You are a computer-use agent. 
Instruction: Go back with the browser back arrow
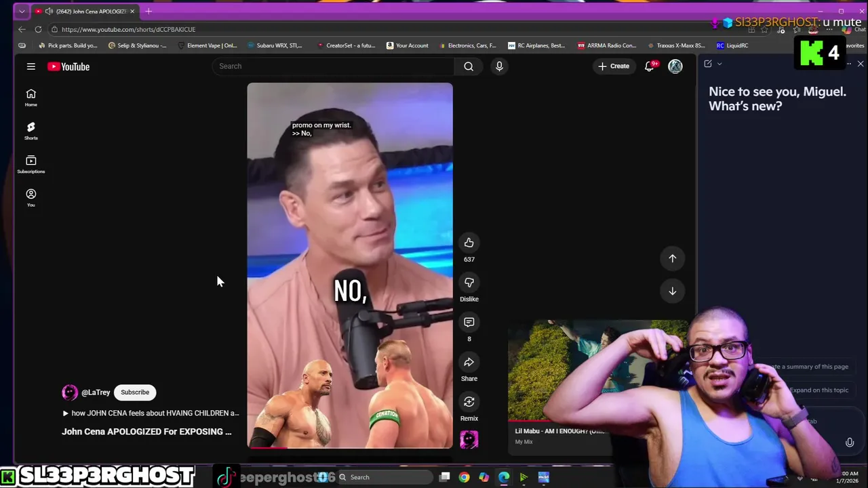[22, 29]
